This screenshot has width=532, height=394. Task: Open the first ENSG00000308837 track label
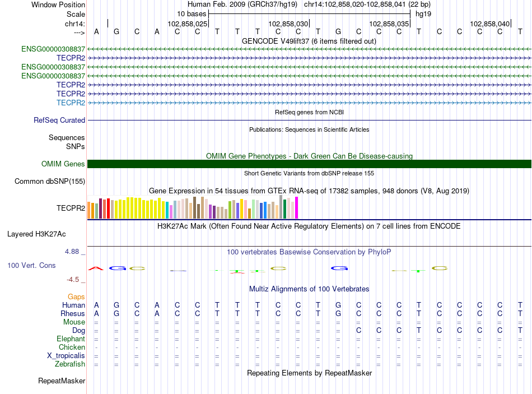(53, 49)
